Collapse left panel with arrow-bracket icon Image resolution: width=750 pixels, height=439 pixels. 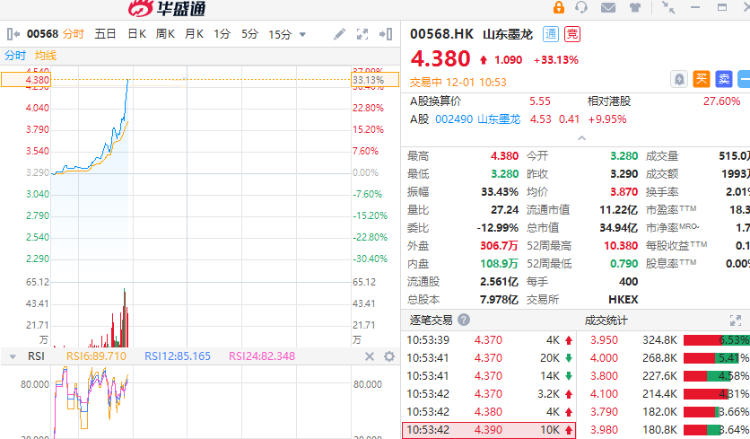(13, 34)
